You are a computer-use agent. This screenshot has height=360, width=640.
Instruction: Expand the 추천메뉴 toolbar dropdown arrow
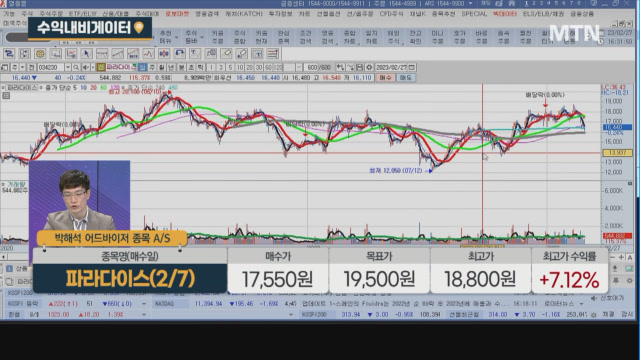[x=176, y=37]
